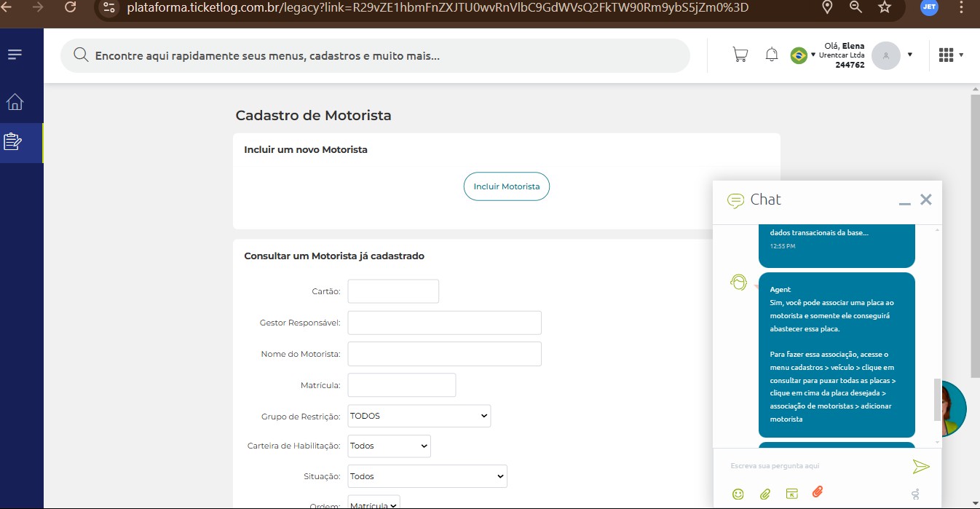The height and width of the screenshot is (509, 980).
Task: Click the send message arrow in chat
Action: click(x=921, y=467)
